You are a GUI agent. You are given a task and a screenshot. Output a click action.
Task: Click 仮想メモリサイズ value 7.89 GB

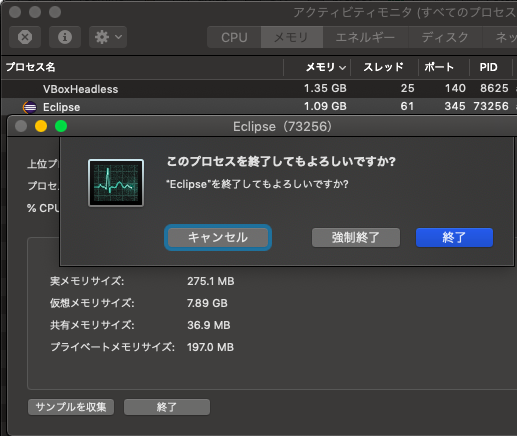(207, 303)
